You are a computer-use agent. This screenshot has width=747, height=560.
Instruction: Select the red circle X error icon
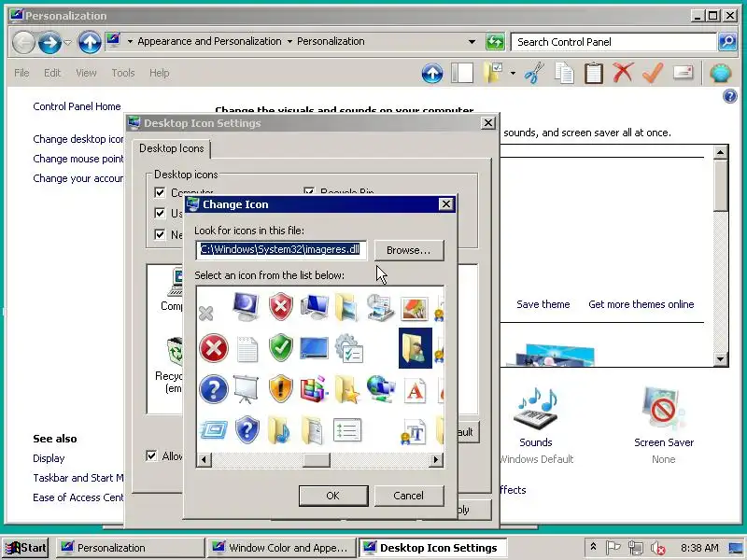(x=214, y=348)
